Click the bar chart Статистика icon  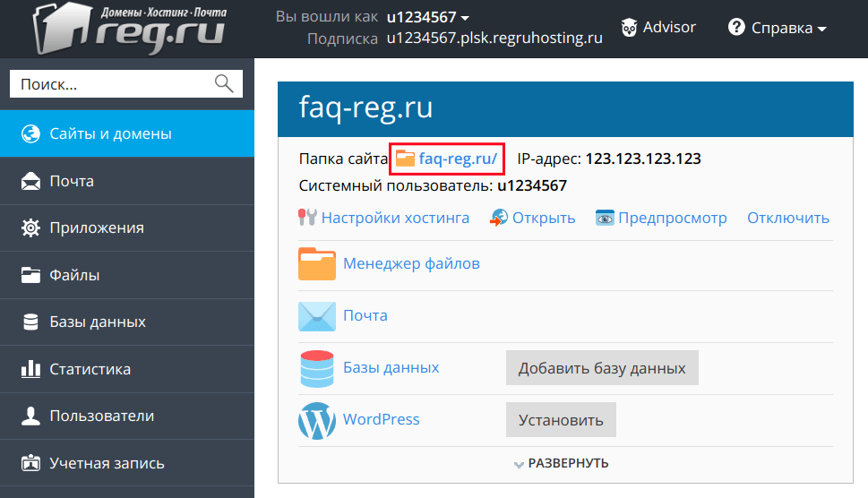click(30, 369)
